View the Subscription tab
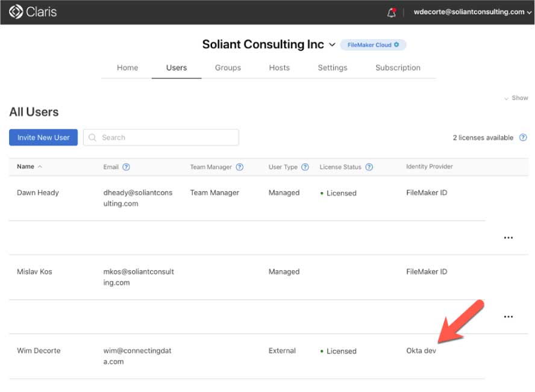This screenshot has width=535, height=392. [x=398, y=67]
